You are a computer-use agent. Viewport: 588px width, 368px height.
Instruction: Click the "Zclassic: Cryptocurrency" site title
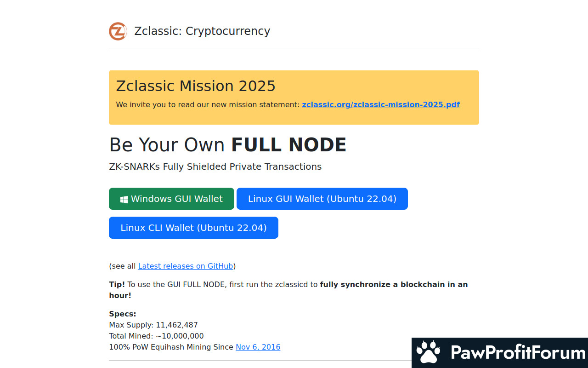click(x=202, y=31)
